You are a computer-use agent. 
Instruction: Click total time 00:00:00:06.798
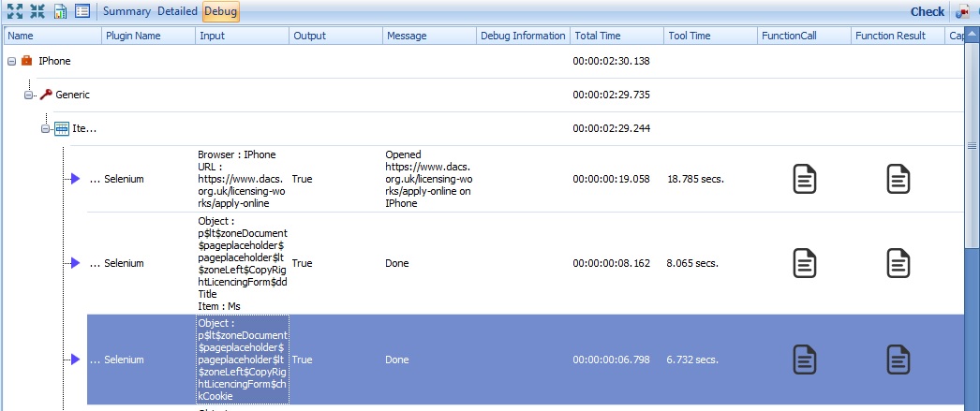[611, 360]
